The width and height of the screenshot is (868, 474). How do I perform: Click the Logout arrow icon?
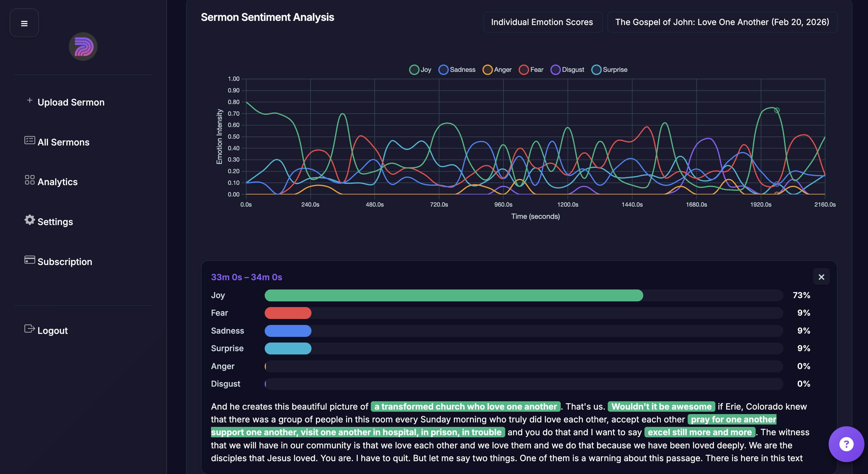(30, 329)
